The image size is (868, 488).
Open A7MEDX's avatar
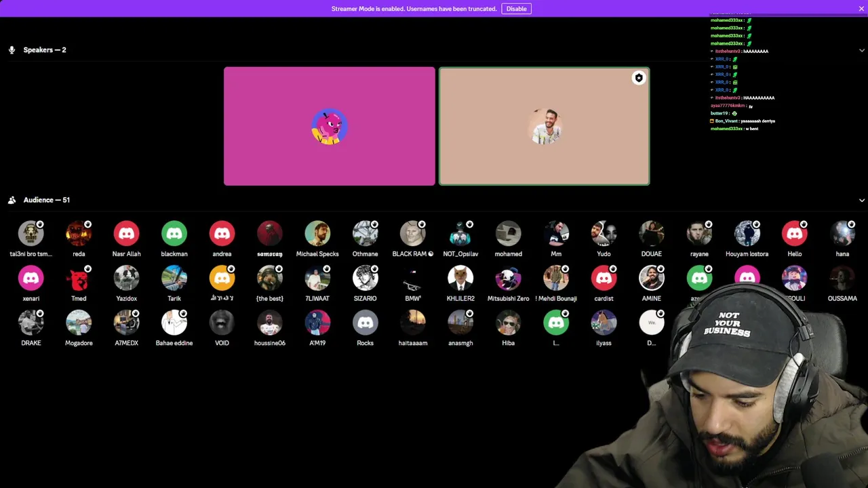(x=126, y=323)
